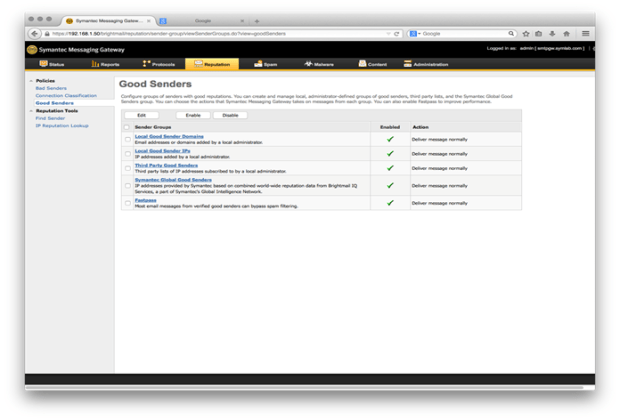Open the URL bar history dropdown arrow
Image resolution: width=620 pixels, height=420 pixels.
click(x=388, y=34)
